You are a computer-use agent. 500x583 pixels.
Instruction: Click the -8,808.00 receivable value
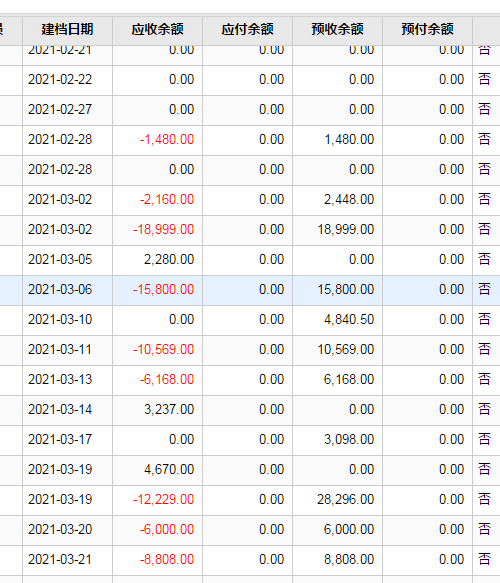(167, 560)
